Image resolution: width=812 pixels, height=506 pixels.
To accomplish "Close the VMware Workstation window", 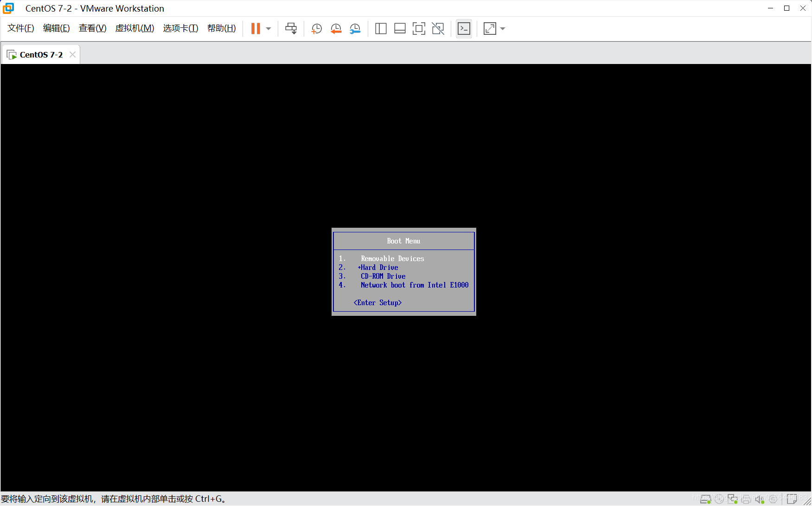I will tap(803, 8).
